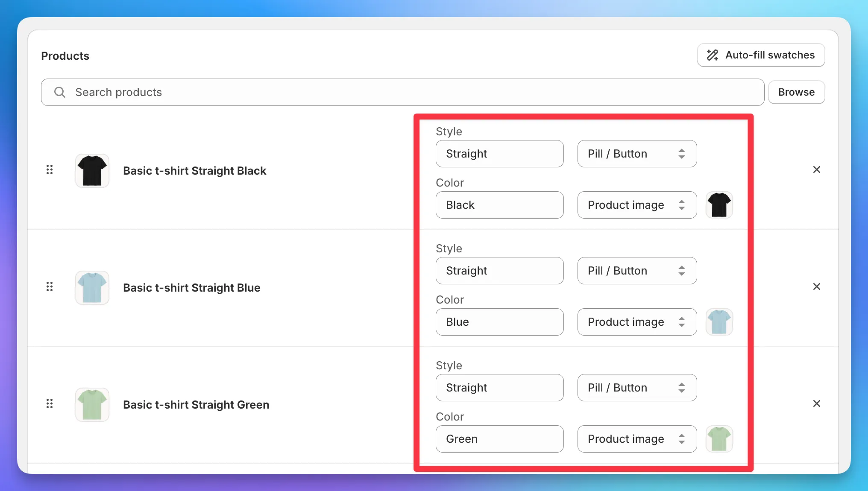Image resolution: width=868 pixels, height=491 pixels.
Task: Click the green t-shirt color swatch
Action: click(719, 439)
